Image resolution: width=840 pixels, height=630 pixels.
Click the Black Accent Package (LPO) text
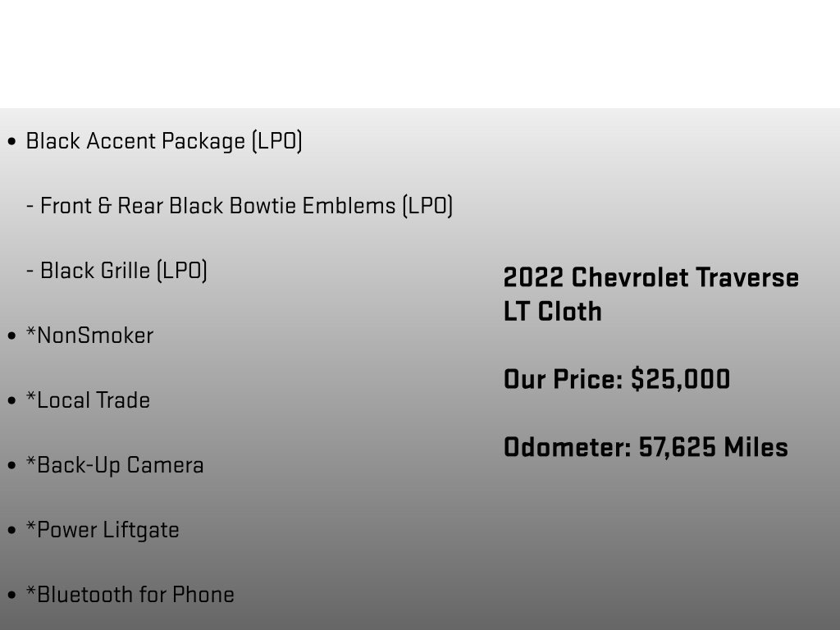click(164, 141)
